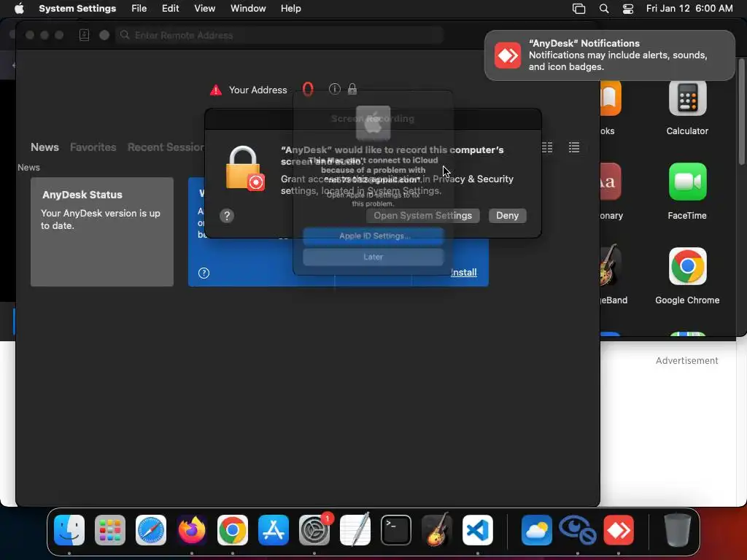Switch AnyDesk sessions to grid view

pyautogui.click(x=547, y=147)
